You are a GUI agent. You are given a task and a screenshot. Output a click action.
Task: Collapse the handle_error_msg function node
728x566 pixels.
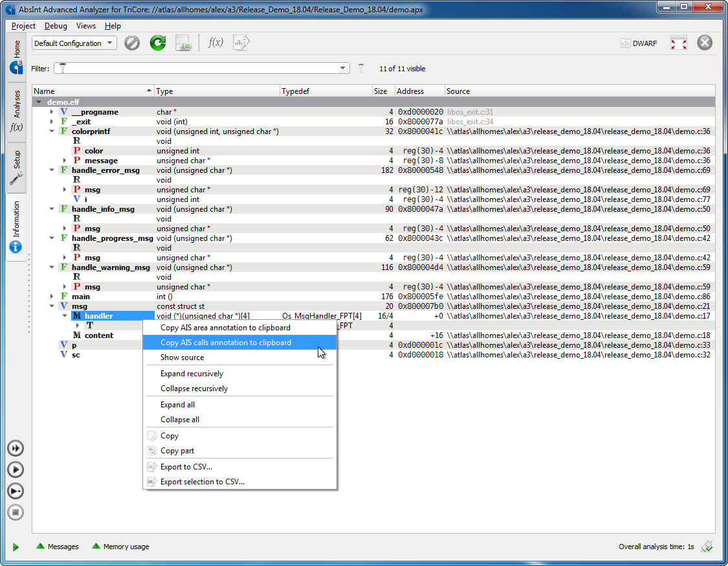click(x=52, y=170)
